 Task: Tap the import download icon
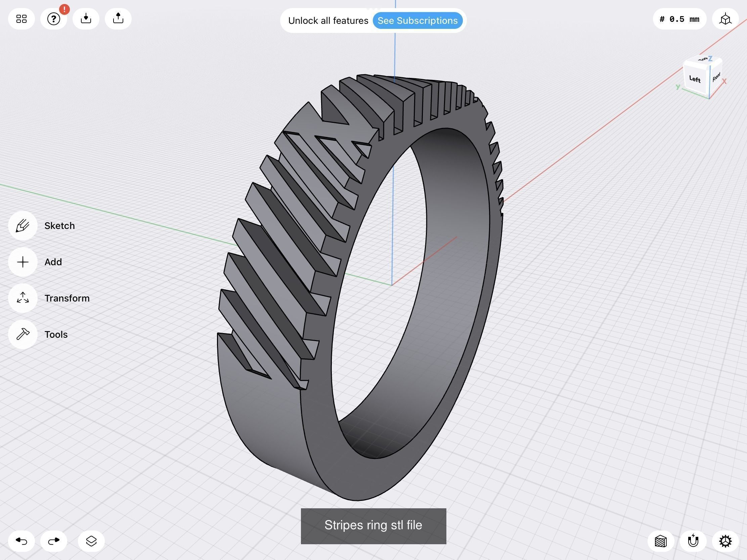[x=86, y=19]
